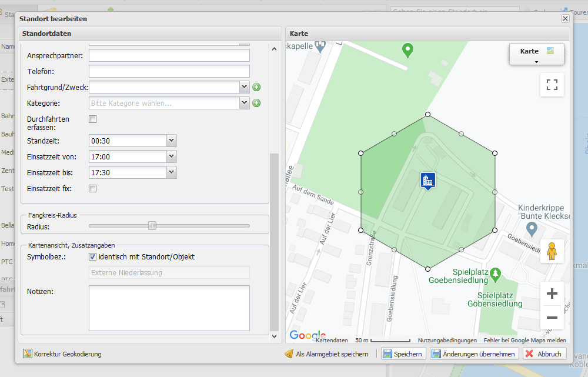Screen dimensions: 588x377
Task: Click the Speichern button
Action: click(403, 354)
